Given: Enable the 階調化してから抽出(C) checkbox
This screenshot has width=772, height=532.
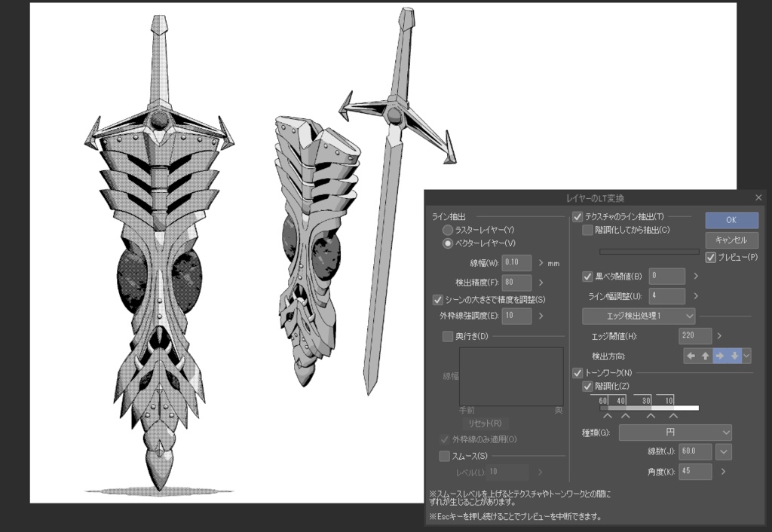Looking at the screenshot, I should coord(587,230).
